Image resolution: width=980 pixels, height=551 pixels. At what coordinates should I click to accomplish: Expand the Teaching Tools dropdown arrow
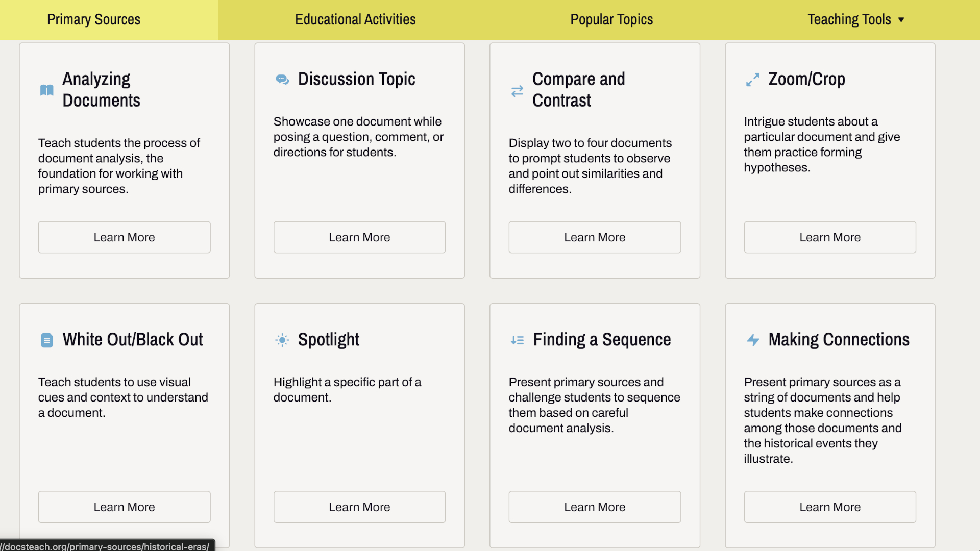tap(901, 20)
